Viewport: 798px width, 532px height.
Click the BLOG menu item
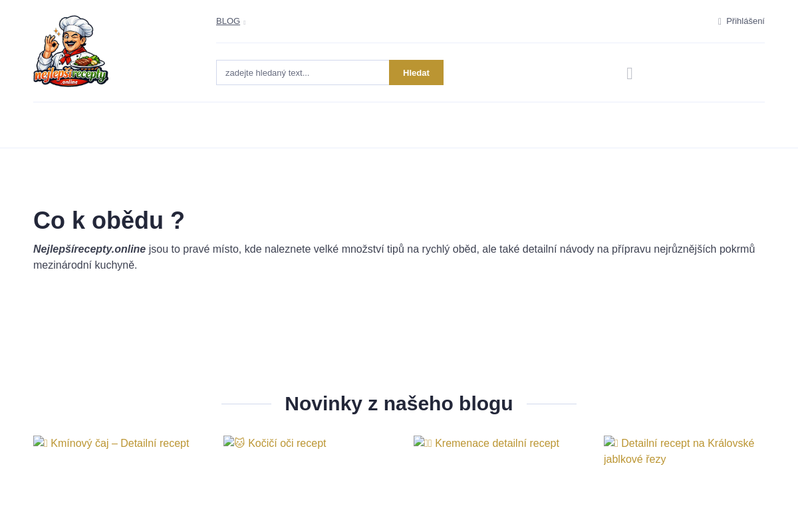click(x=228, y=21)
